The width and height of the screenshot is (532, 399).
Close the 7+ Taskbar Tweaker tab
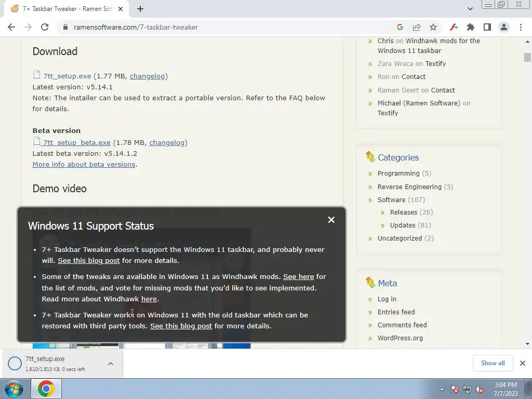pos(121,9)
